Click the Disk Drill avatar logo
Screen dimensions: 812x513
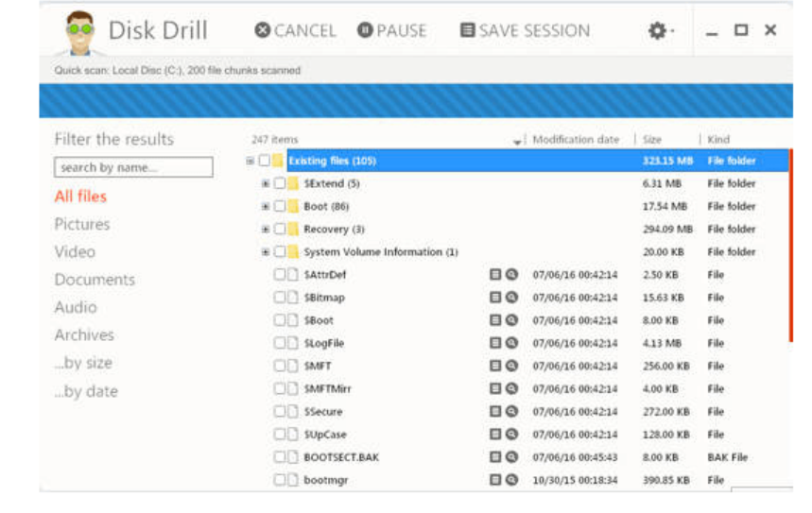pos(82,32)
